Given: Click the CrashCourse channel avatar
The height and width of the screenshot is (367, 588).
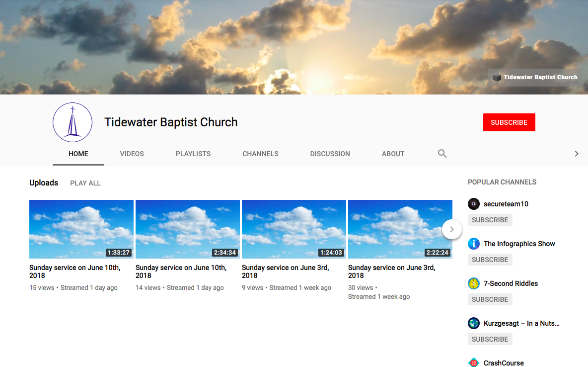Looking at the screenshot, I should (x=474, y=363).
